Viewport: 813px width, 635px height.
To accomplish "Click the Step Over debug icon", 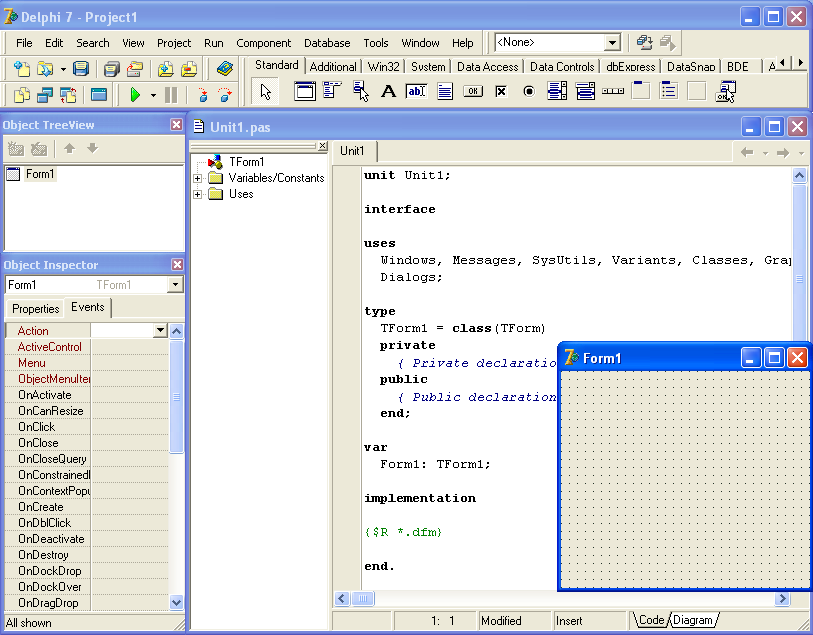I will (x=225, y=95).
